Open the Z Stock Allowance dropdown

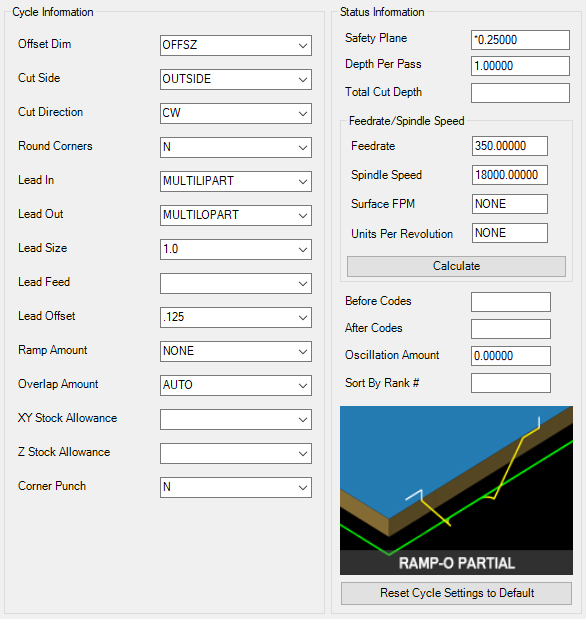coord(236,453)
